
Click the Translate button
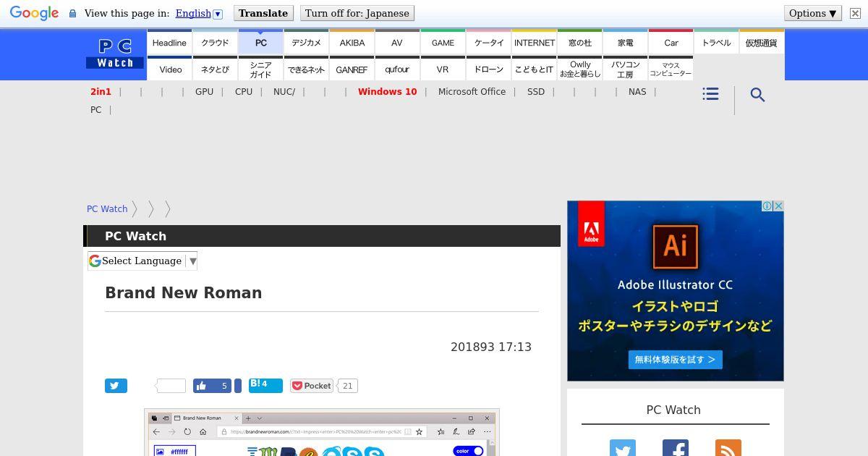tap(263, 13)
